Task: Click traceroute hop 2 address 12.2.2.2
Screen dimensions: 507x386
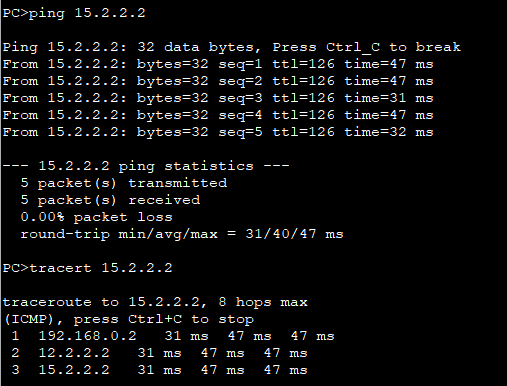Action: 74,353
